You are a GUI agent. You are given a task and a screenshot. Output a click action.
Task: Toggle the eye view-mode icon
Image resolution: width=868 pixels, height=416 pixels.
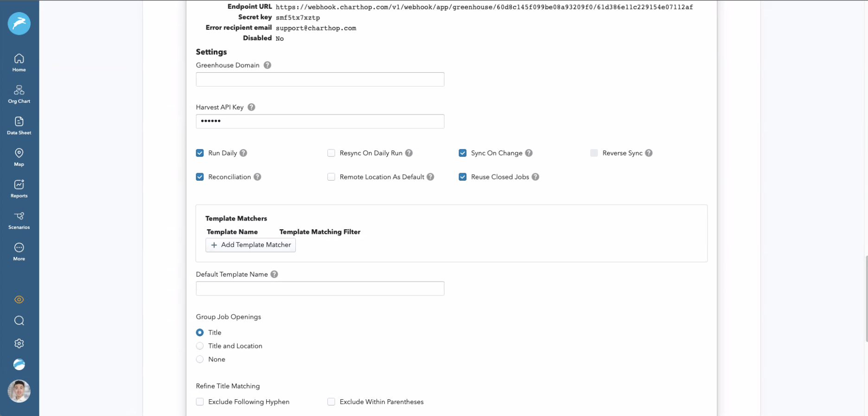coord(19,300)
